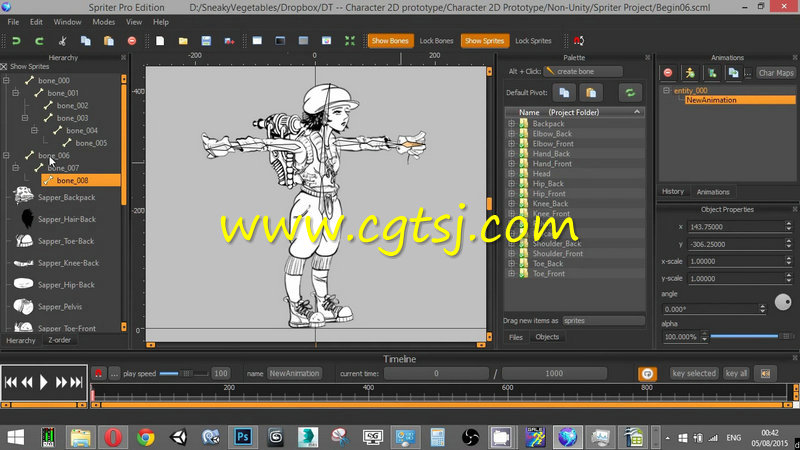
Task: Create a new project with blank page icon
Action: click(x=160, y=41)
